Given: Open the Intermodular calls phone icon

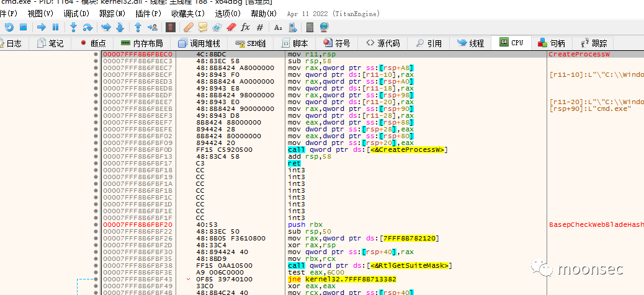Looking at the screenshot, I should coord(293,27).
